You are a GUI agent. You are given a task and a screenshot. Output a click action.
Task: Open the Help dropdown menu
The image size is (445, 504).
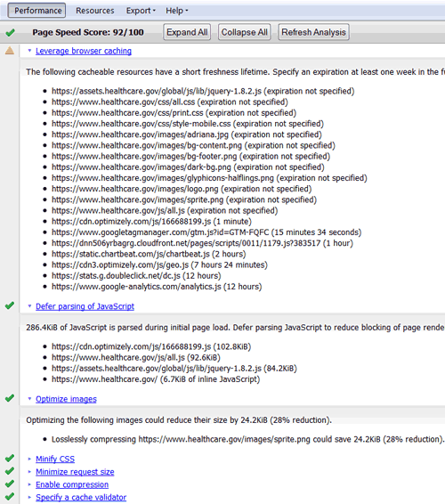[x=177, y=11]
